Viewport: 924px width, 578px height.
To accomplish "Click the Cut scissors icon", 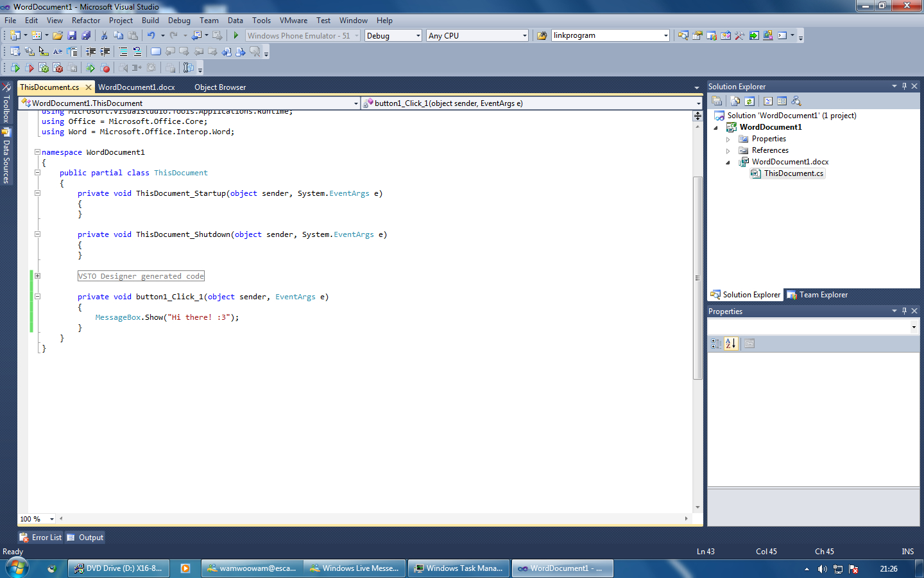I will click(x=104, y=36).
